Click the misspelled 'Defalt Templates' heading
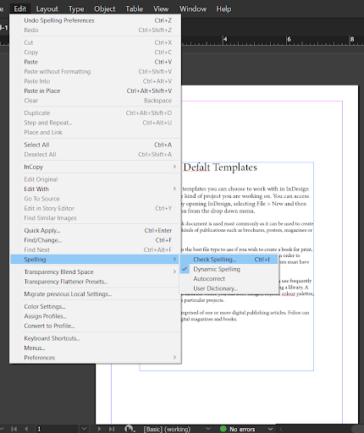The height and width of the screenshot is (433, 364). (x=220, y=167)
